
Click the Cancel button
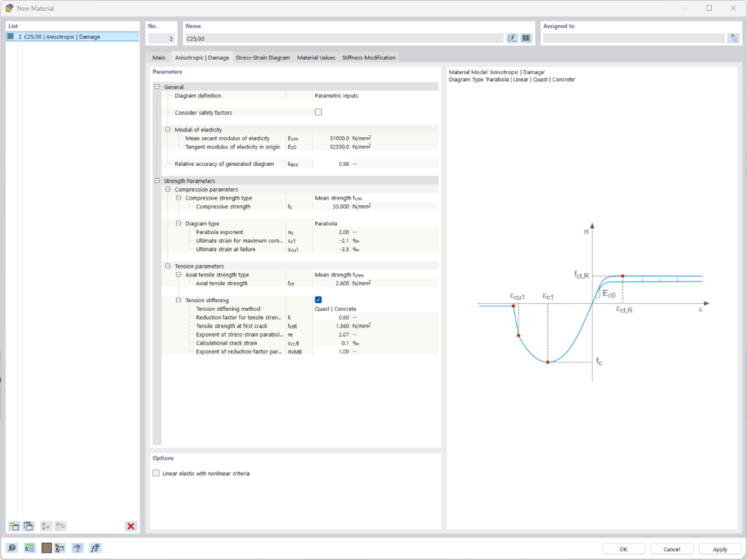click(672, 549)
